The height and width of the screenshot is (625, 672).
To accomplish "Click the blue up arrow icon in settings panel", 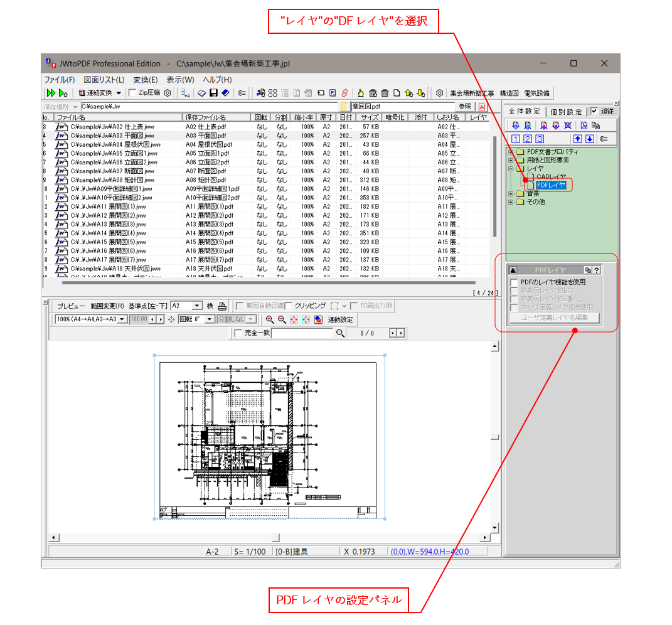I will pos(578,139).
